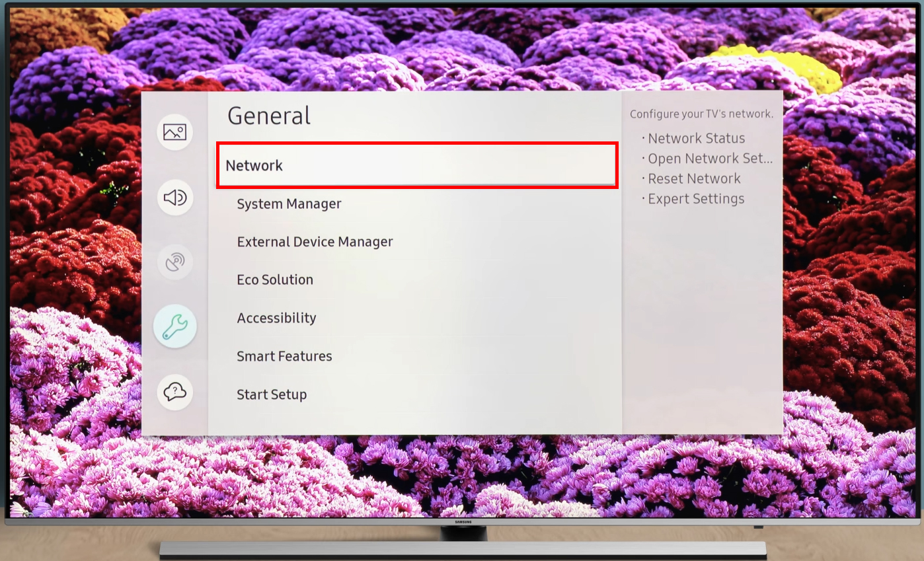
Task: Open Eco Solution settings
Action: tap(275, 280)
